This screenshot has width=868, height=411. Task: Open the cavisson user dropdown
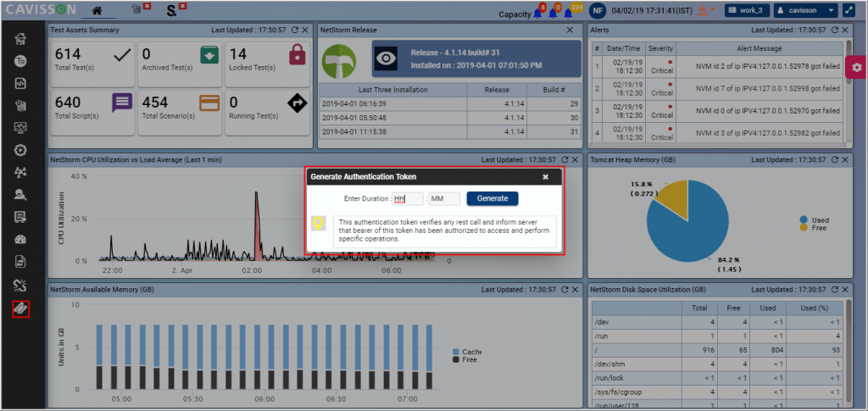tap(805, 10)
